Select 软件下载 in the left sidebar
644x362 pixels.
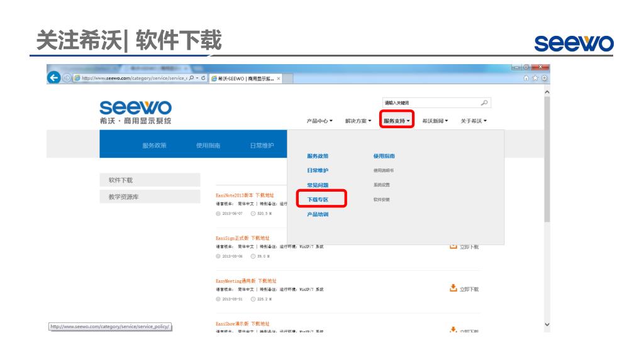150,180
